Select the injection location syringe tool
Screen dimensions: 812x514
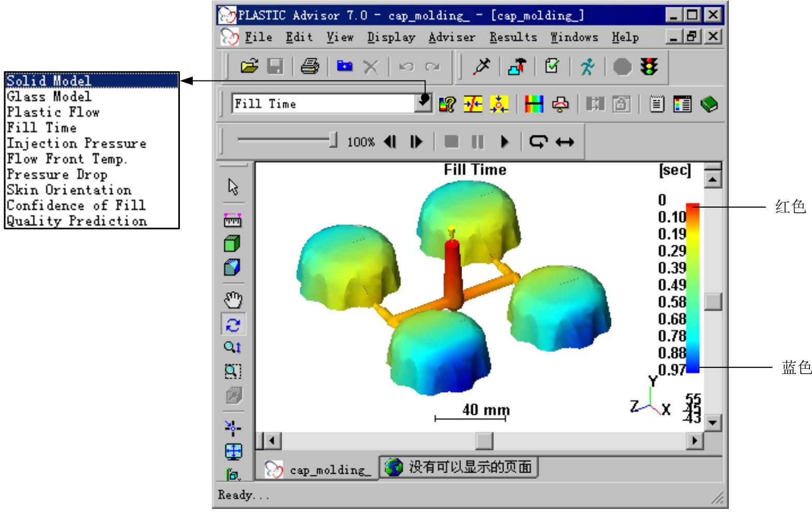pos(481,66)
